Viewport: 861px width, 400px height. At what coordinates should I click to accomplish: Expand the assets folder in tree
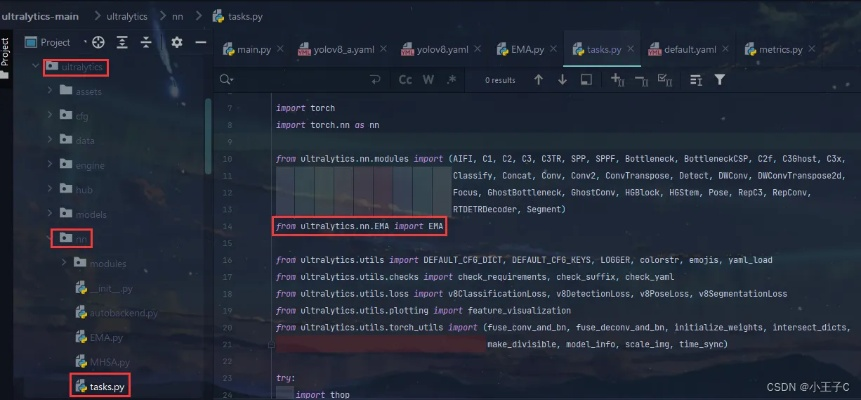(51, 91)
